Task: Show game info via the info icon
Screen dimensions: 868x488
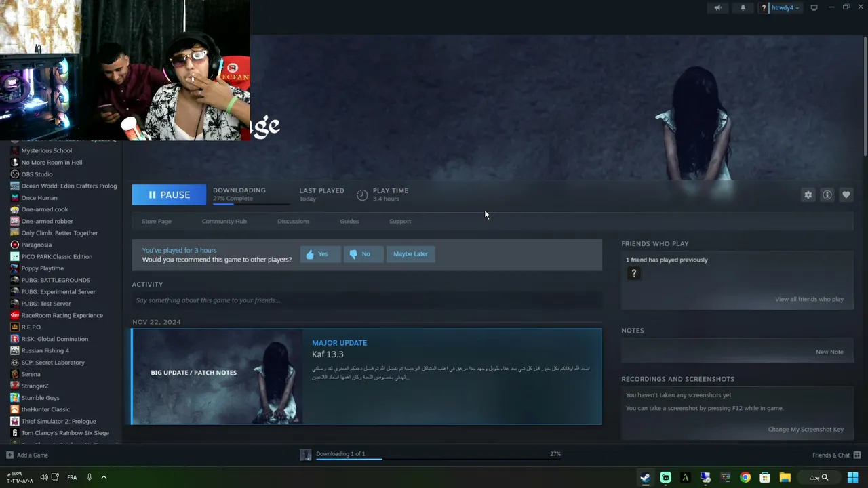Action: click(827, 195)
